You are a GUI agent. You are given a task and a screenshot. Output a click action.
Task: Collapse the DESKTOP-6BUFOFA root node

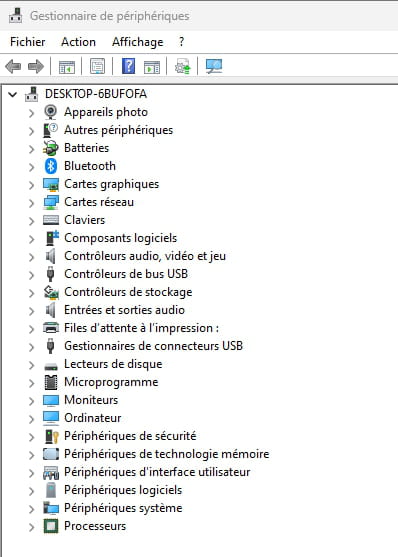pos(13,94)
